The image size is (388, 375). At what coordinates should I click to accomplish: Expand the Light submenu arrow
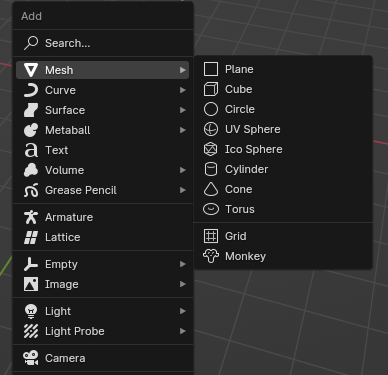click(x=182, y=311)
